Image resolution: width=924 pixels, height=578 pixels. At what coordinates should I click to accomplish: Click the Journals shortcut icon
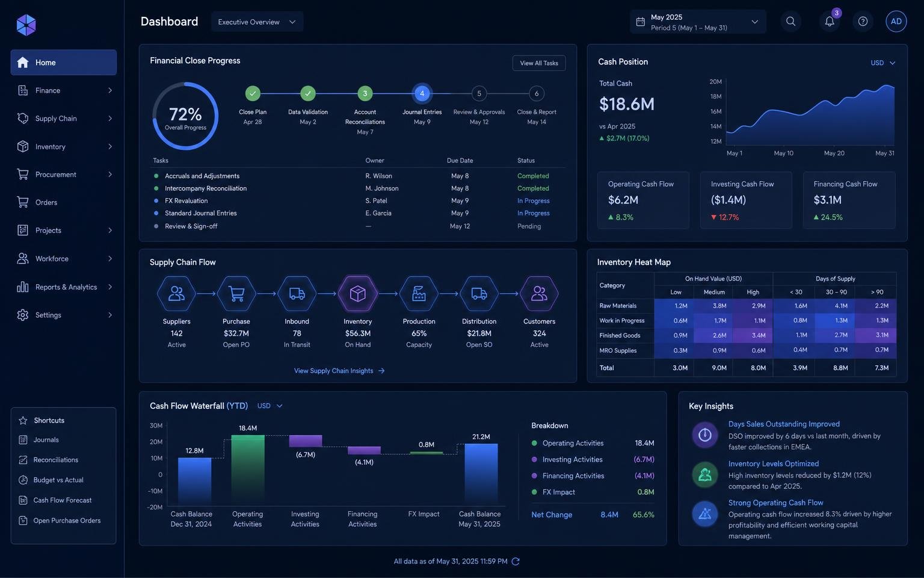pyautogui.click(x=23, y=440)
